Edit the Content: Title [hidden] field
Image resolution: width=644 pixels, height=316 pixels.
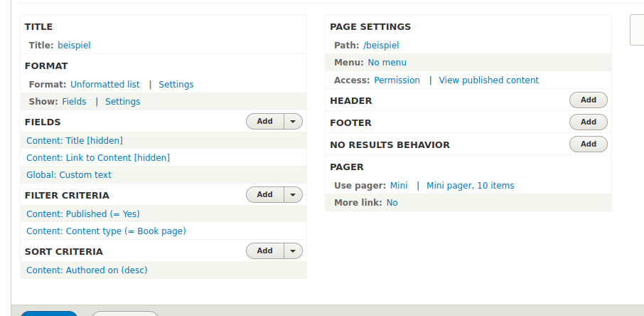point(74,141)
